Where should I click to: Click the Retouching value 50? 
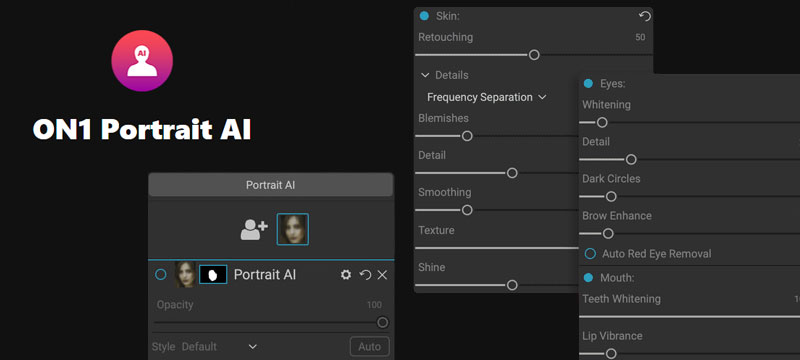[x=640, y=37]
